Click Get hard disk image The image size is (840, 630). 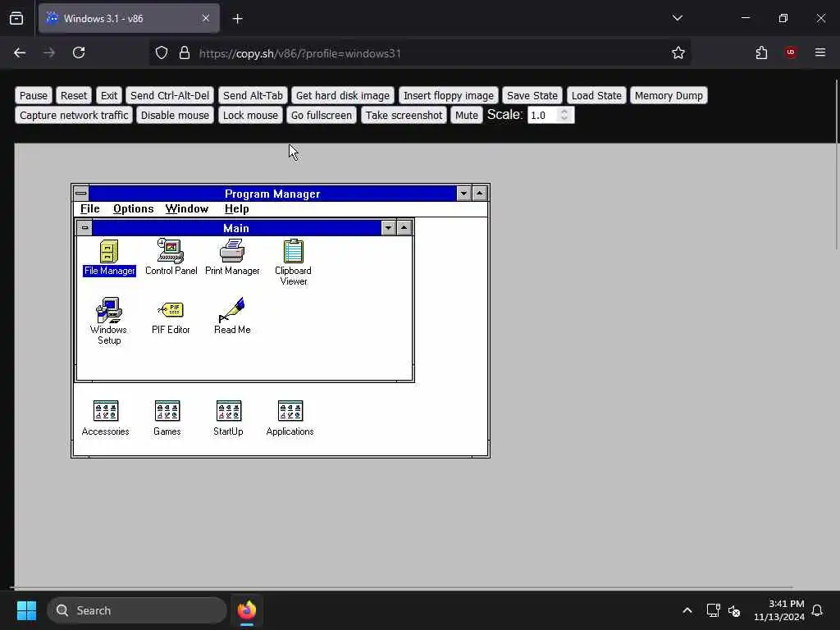[x=343, y=95]
